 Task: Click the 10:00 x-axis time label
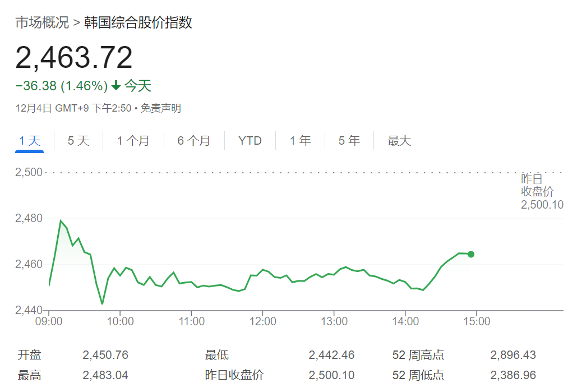[x=120, y=321]
